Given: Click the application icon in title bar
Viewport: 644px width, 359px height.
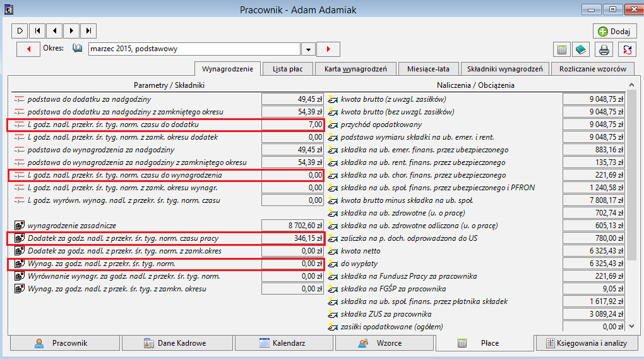Looking at the screenshot, I should tap(8, 9).
